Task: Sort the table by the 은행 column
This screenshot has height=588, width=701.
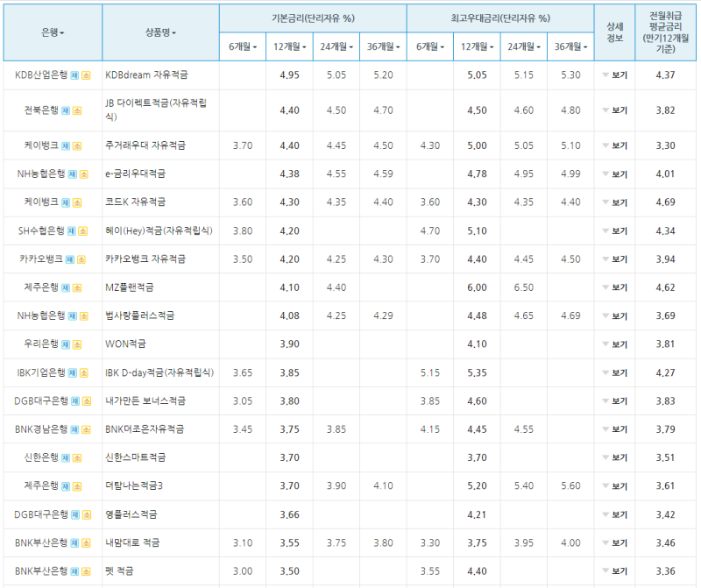Action: 53,32
